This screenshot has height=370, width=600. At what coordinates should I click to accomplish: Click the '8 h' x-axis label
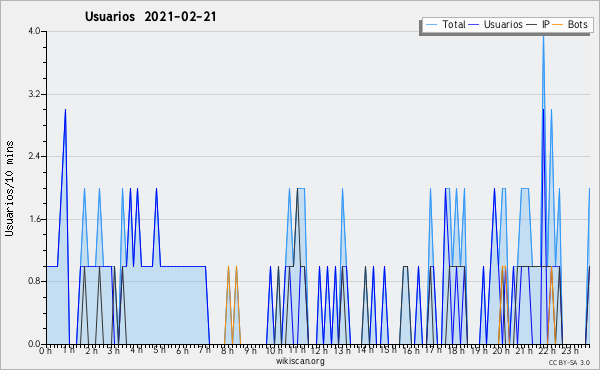click(x=227, y=351)
